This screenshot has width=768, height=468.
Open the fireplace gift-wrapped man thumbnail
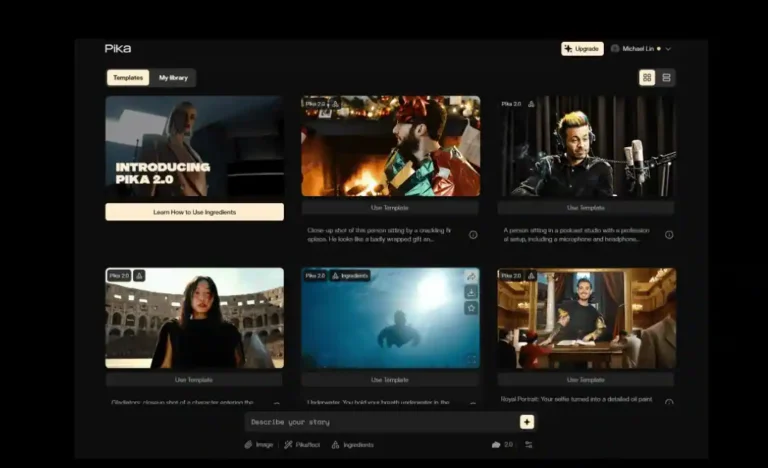(390, 146)
